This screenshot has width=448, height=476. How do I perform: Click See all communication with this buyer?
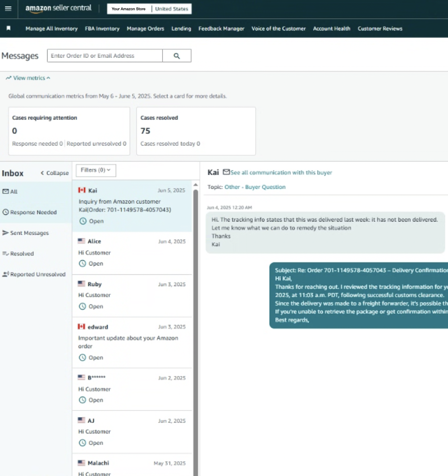tap(281, 173)
